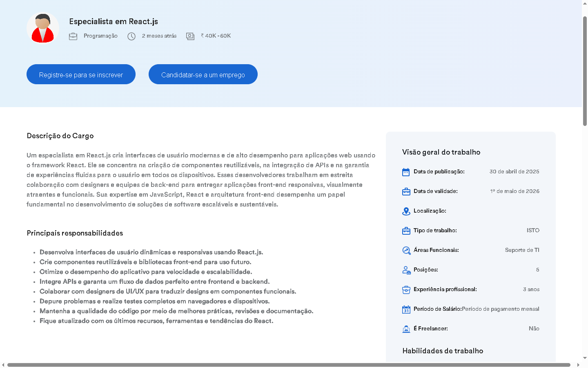Click the briefcase icon for Tipo de trabalho
Screen dimensions: 588x368
[406, 231]
